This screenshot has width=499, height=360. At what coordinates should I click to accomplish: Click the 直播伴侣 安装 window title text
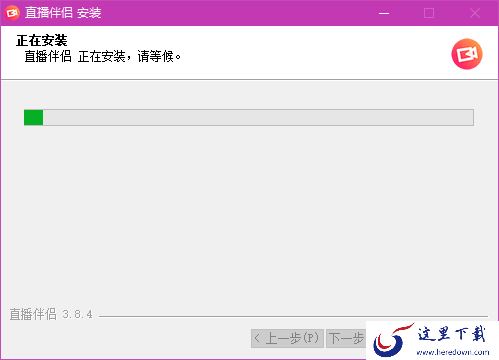63,13
